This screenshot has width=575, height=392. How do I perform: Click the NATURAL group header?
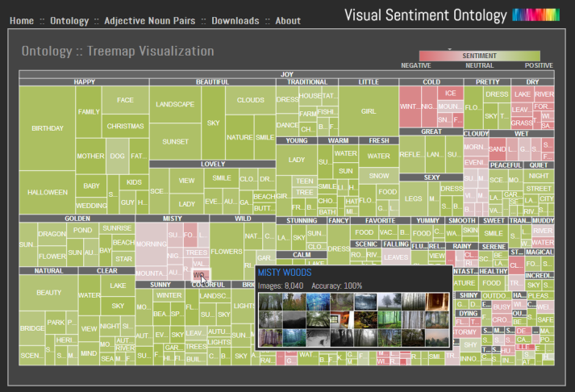(48, 271)
